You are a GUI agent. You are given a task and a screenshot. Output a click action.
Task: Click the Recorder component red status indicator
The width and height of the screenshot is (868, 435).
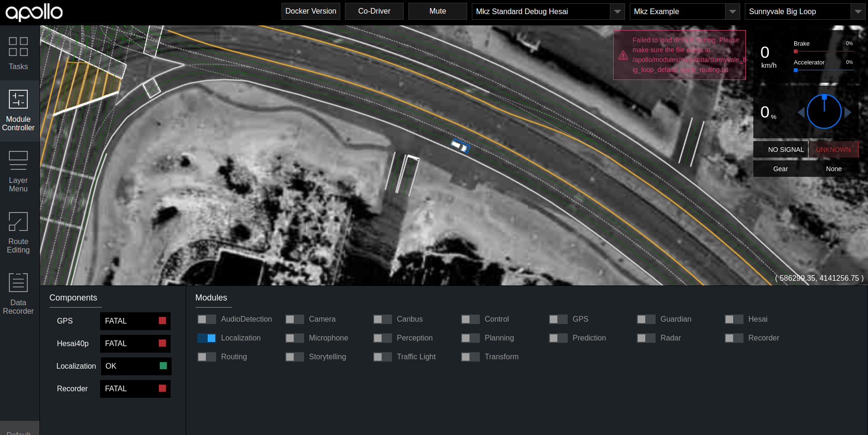pos(163,388)
